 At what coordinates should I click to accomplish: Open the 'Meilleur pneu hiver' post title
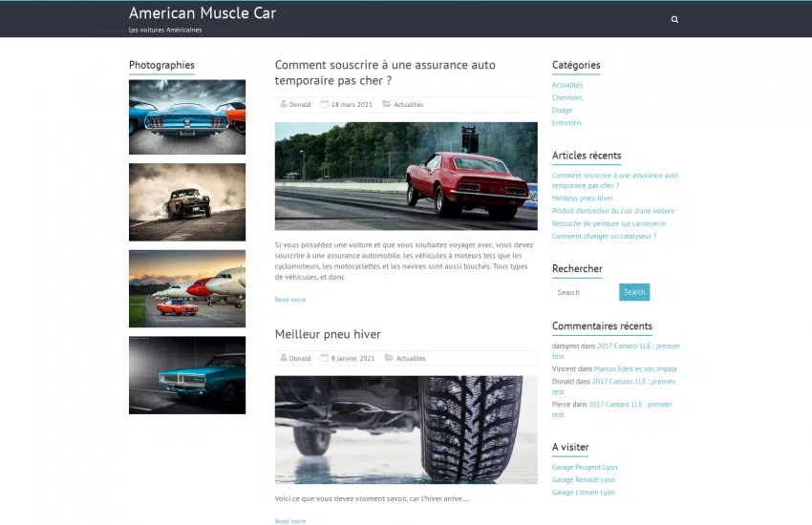(x=328, y=334)
